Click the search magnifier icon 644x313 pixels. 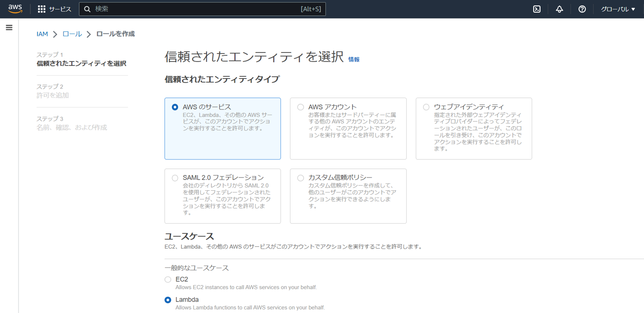pos(88,9)
